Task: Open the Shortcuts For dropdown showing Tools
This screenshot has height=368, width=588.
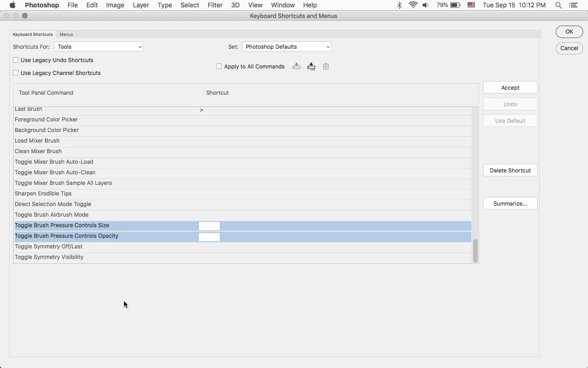Action: (x=99, y=46)
